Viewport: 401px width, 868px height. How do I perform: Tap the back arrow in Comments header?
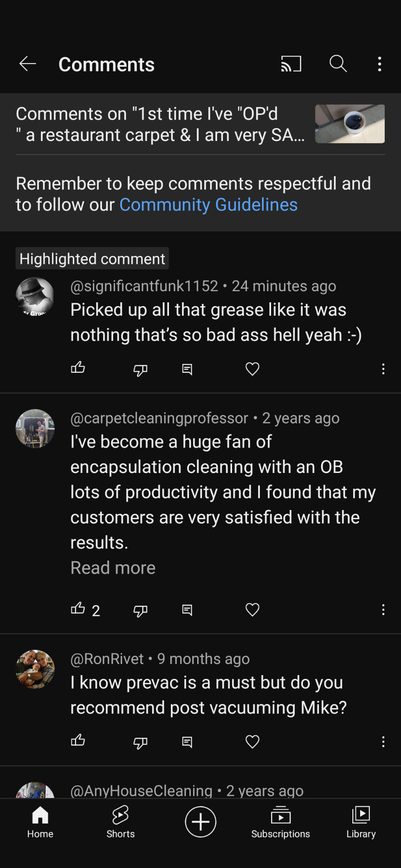tap(28, 64)
